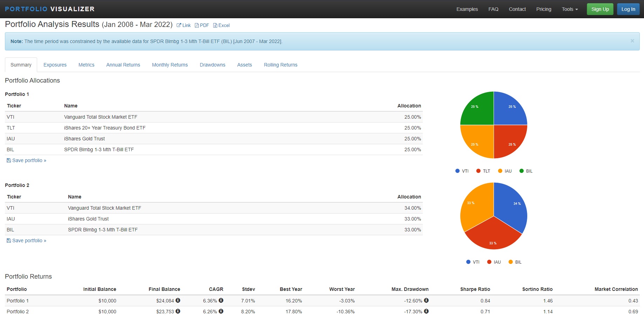
Task: Click info icon next to $24,084 final balance
Action: coord(178,300)
